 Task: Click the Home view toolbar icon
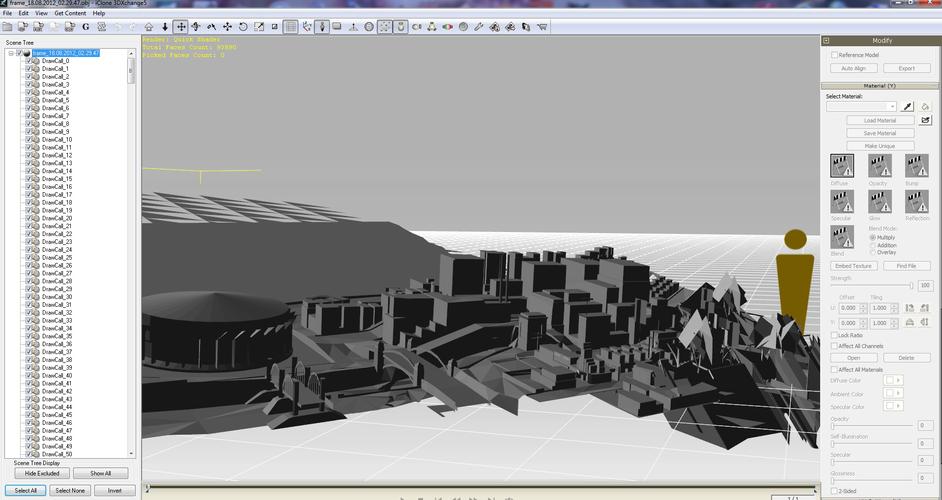click(x=148, y=26)
